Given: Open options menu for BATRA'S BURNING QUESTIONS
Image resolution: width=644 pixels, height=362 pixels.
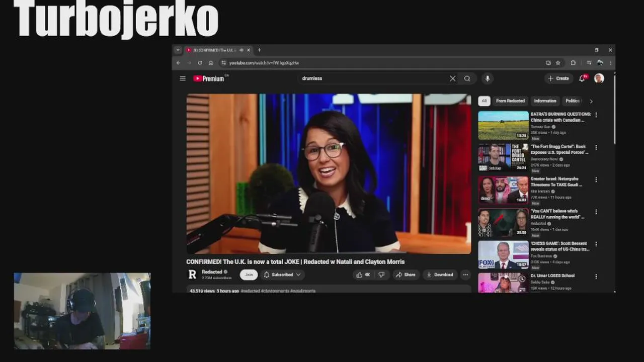Looking at the screenshot, I should [x=596, y=115].
